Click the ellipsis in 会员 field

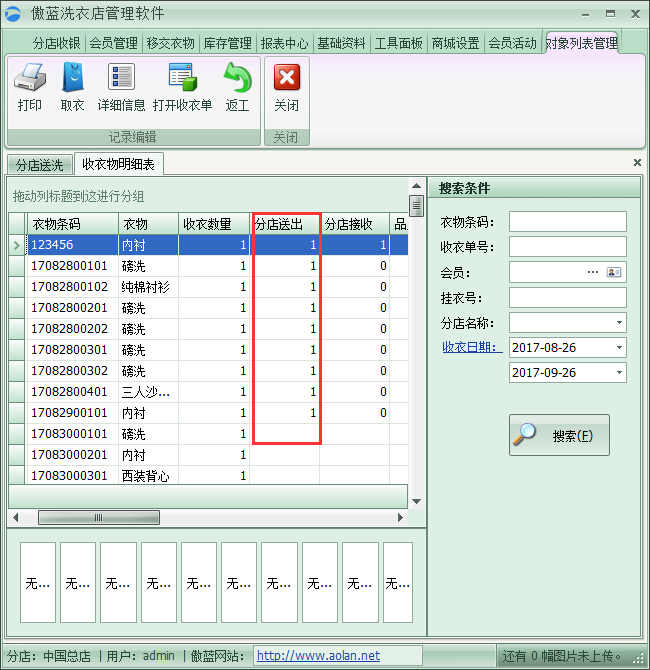pos(592,272)
